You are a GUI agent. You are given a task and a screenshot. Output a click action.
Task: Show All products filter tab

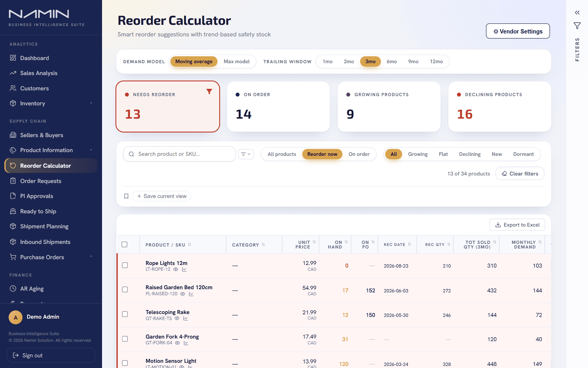(282, 154)
